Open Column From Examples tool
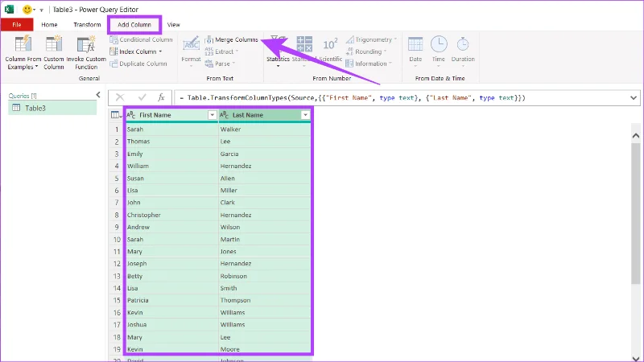This screenshot has height=362, width=644. point(23,52)
